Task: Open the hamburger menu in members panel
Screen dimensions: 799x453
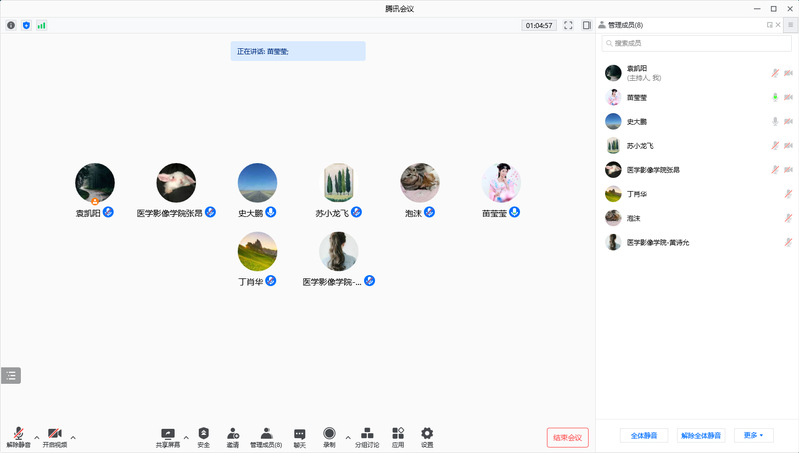Action: 789,24
